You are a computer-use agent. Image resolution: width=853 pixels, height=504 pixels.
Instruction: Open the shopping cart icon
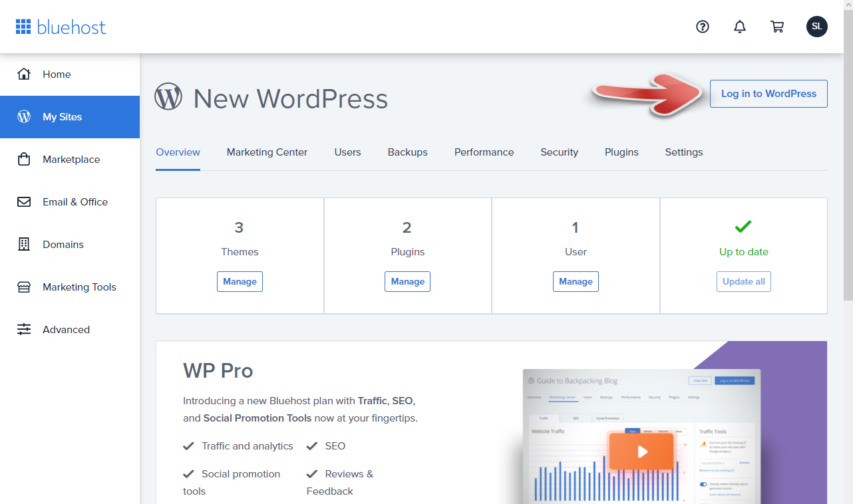tap(777, 27)
